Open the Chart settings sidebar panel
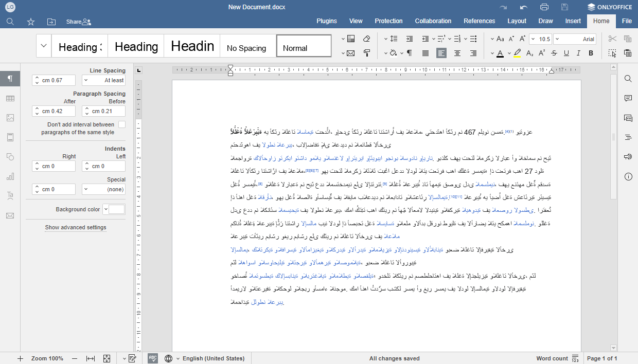 click(x=10, y=176)
